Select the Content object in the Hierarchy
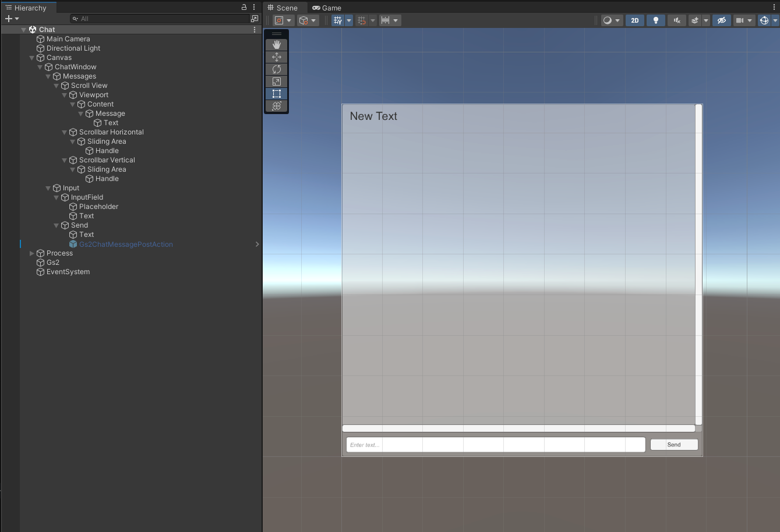 click(100, 104)
